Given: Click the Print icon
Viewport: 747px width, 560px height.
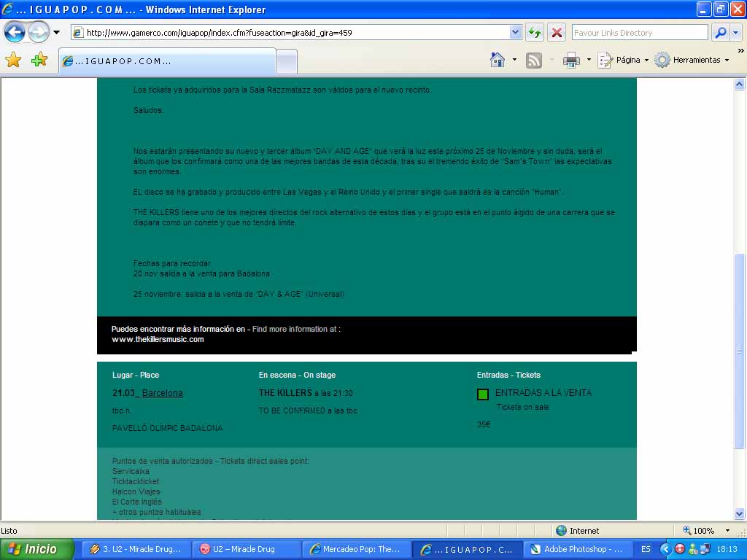Looking at the screenshot, I should point(571,60).
